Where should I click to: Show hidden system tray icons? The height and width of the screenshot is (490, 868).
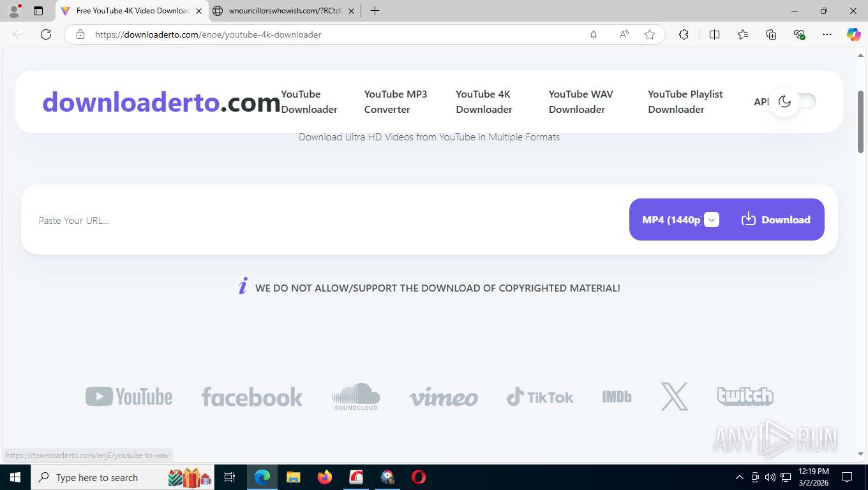click(x=740, y=477)
